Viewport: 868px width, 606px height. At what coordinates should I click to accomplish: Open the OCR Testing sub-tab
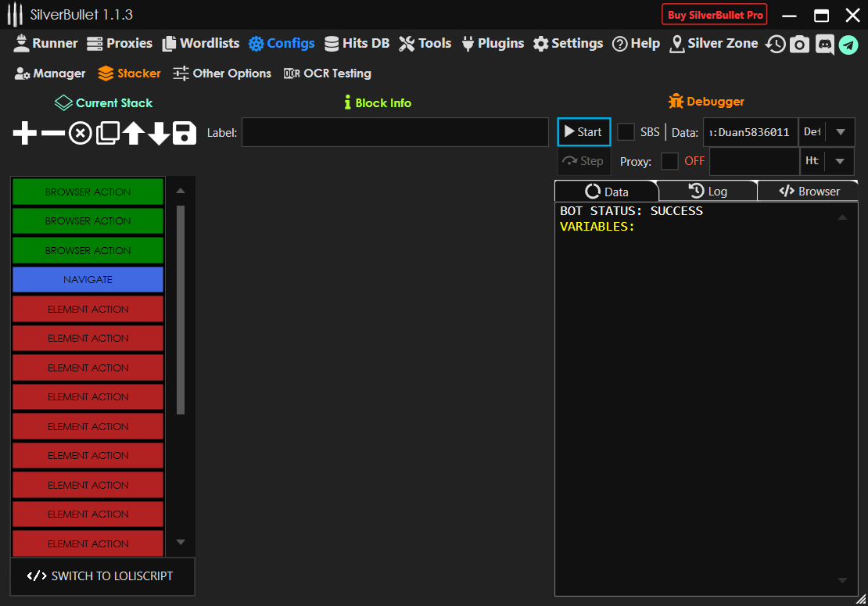(328, 73)
